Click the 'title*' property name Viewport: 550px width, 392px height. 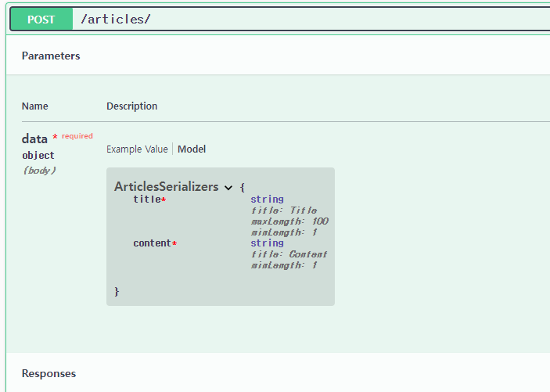tap(149, 200)
